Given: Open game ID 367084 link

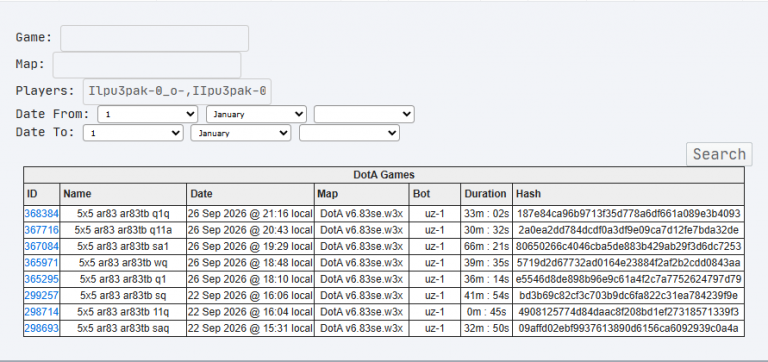Looking at the screenshot, I should coord(42,246).
